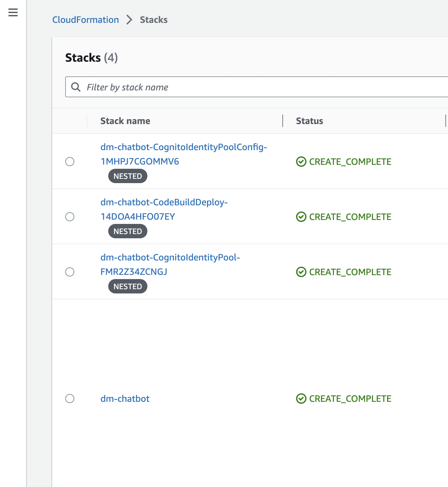This screenshot has width=448, height=487.
Task: Click success icon for CognitoIdentityPool-FMR2Z34ZCNGJ stack
Action: click(301, 272)
